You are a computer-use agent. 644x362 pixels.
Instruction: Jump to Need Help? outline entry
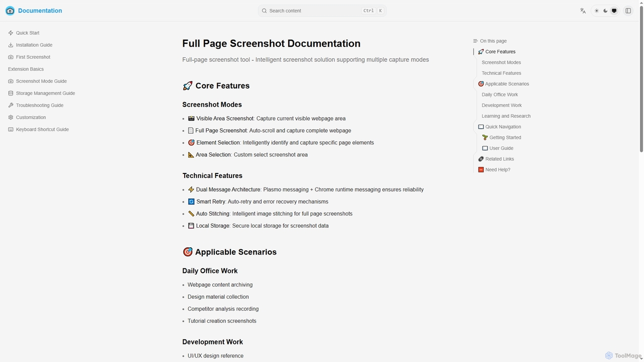click(494, 169)
